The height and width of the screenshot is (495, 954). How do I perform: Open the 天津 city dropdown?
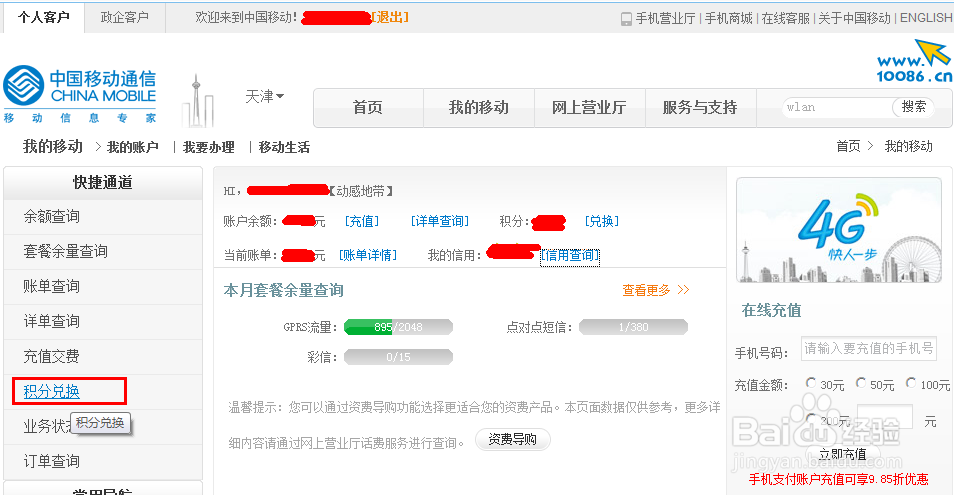265,96
